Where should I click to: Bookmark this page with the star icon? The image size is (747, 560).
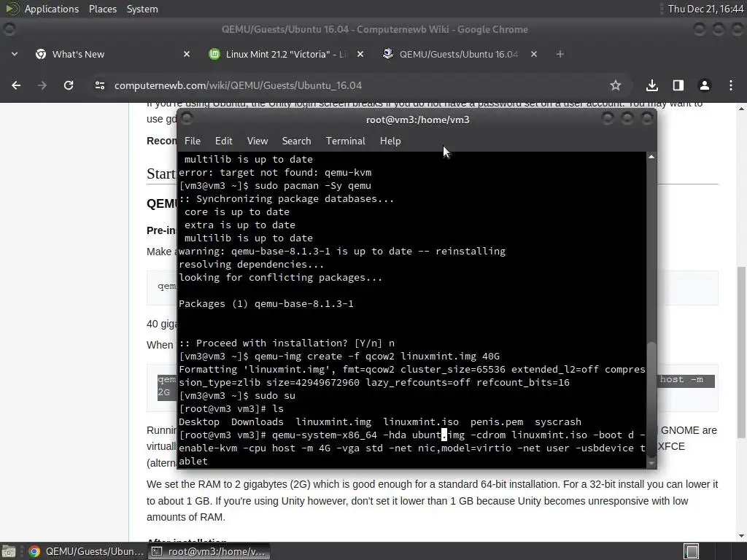616,85
